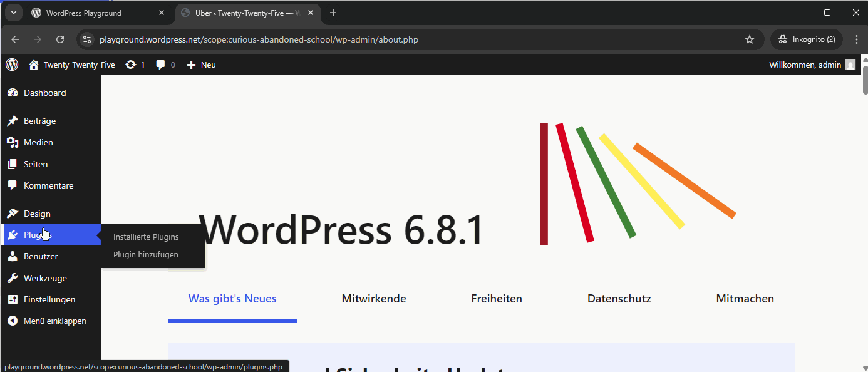Viewport: 868px width, 372px height.
Task: Collapse the sidebar via Menü einklappen
Action: click(51, 321)
